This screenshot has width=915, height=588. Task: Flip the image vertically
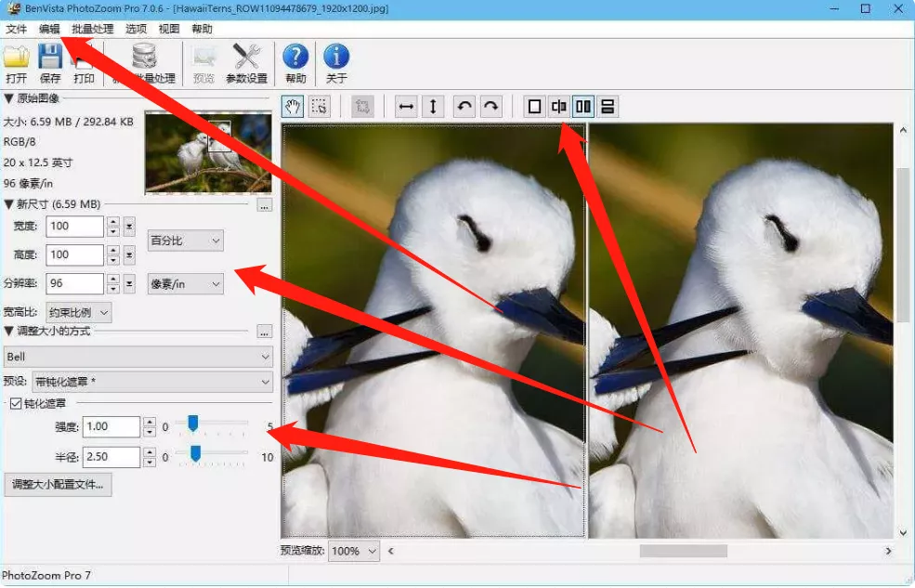(x=432, y=106)
